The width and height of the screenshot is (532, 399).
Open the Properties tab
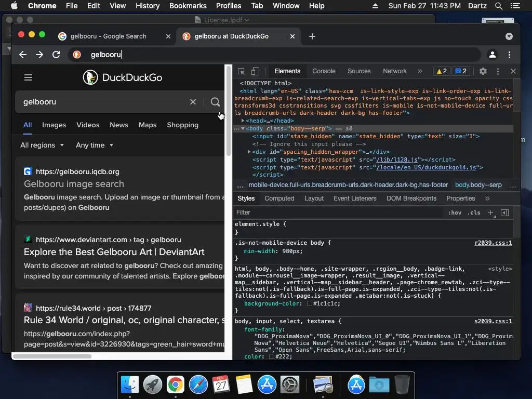tap(460, 198)
